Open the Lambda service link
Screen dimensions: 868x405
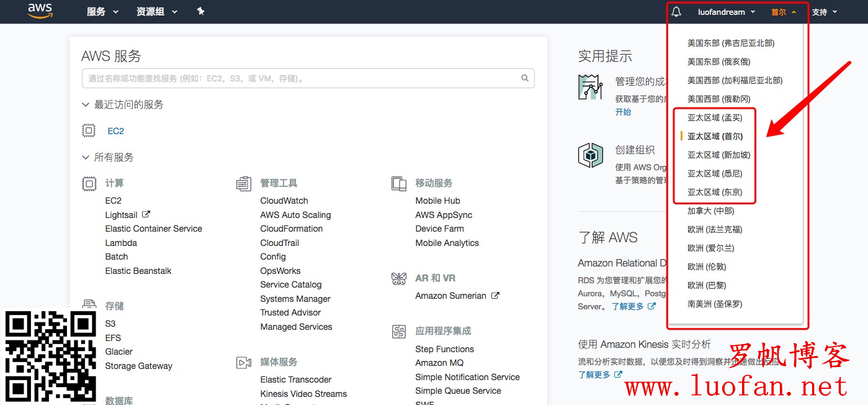click(121, 243)
